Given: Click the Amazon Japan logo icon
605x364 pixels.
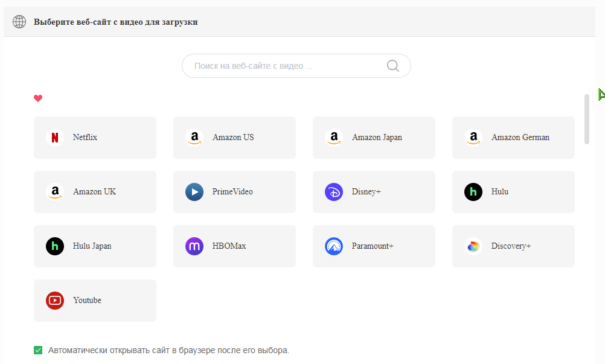Looking at the screenshot, I should click(x=334, y=138).
